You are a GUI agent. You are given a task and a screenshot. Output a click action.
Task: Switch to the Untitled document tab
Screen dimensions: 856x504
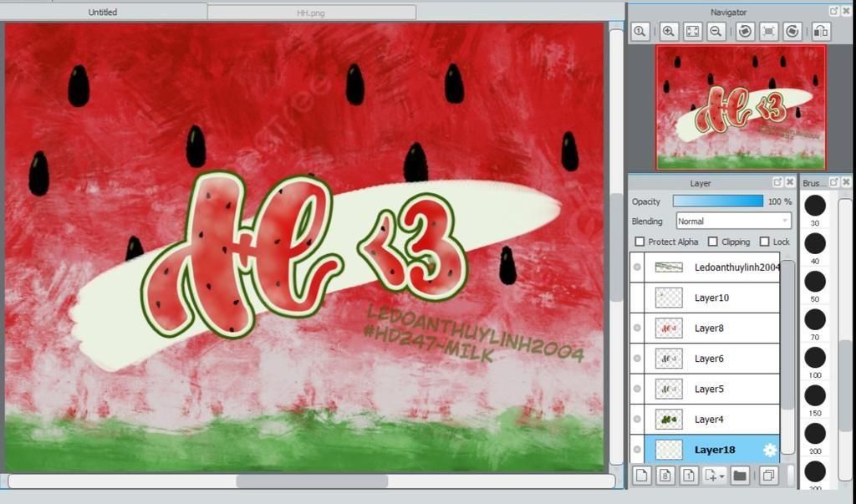pyautogui.click(x=103, y=13)
